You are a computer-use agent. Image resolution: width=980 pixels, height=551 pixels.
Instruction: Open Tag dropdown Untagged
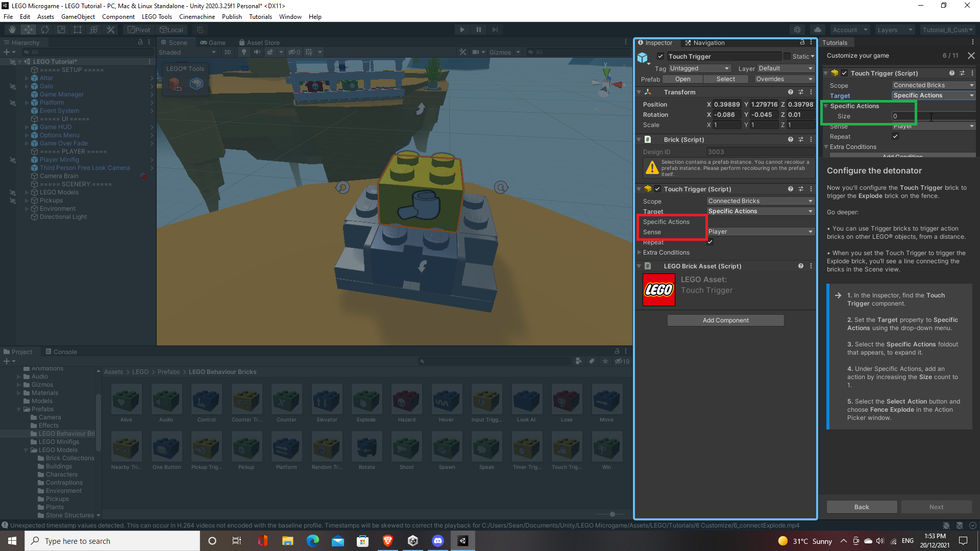(700, 68)
